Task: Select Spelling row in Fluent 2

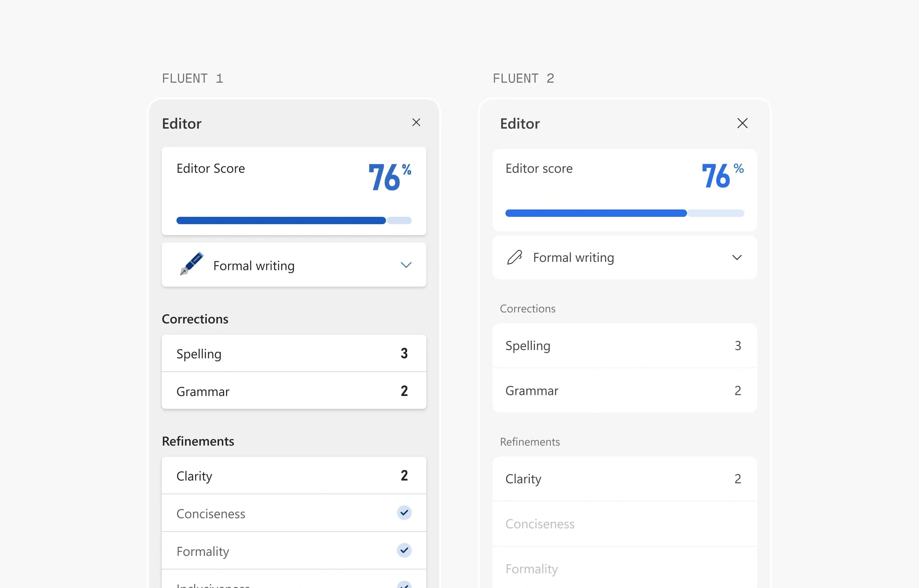Action: click(x=624, y=345)
